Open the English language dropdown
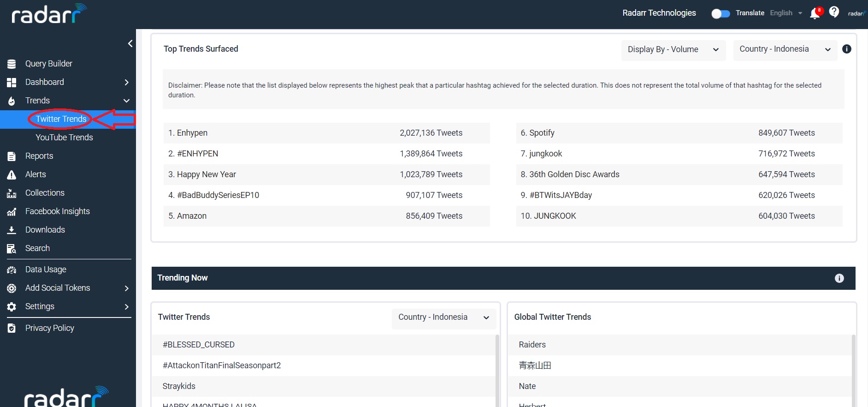868x407 pixels. [786, 13]
